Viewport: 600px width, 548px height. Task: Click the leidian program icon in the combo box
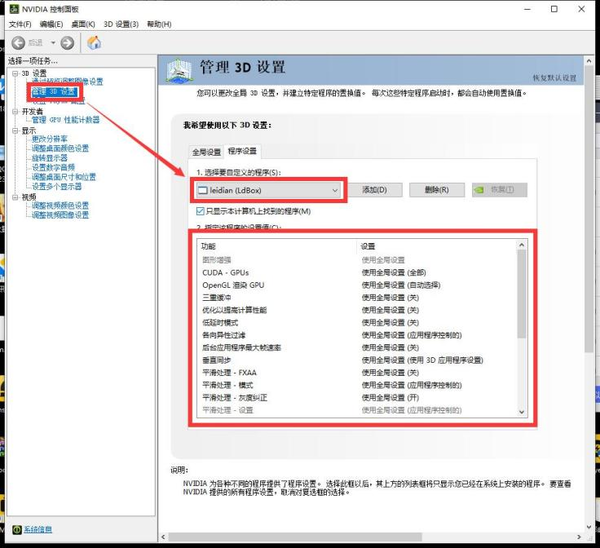[202, 190]
